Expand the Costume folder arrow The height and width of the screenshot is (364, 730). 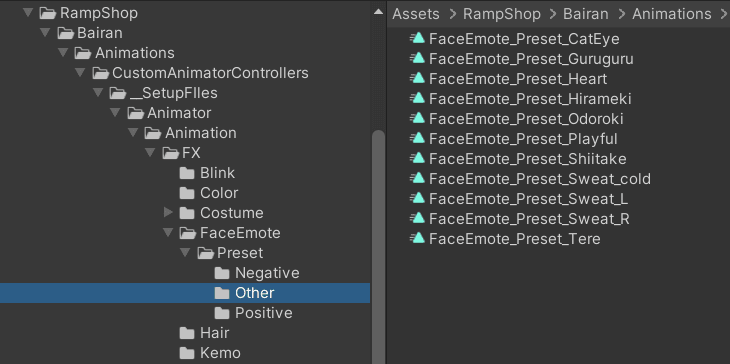tap(169, 213)
